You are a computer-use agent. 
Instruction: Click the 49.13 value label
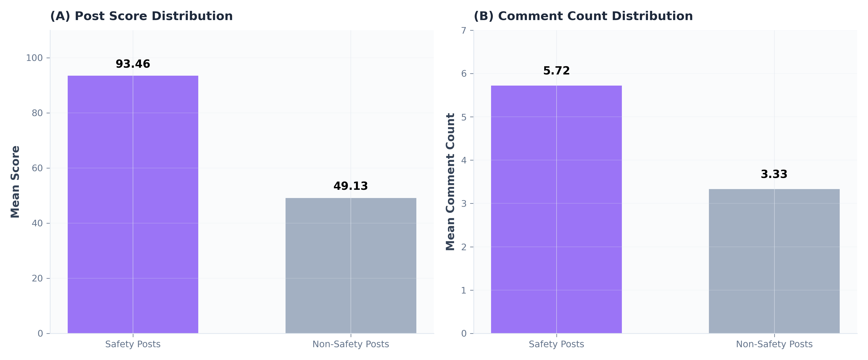[350, 186]
